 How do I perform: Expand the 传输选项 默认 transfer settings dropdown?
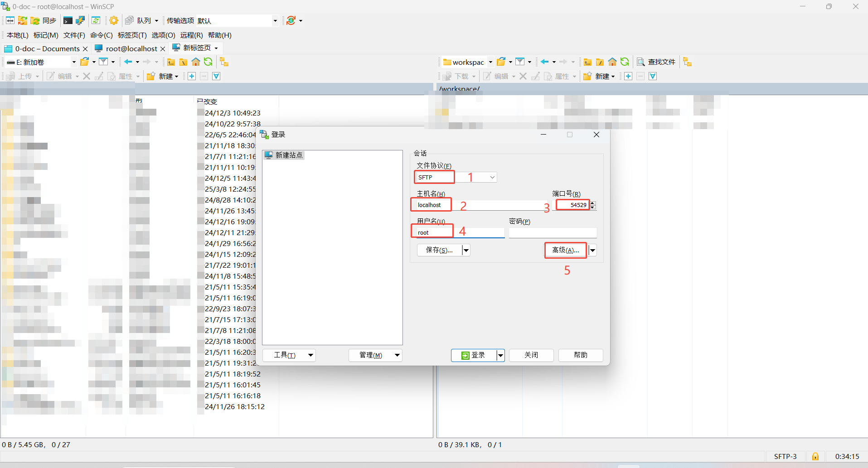point(275,20)
